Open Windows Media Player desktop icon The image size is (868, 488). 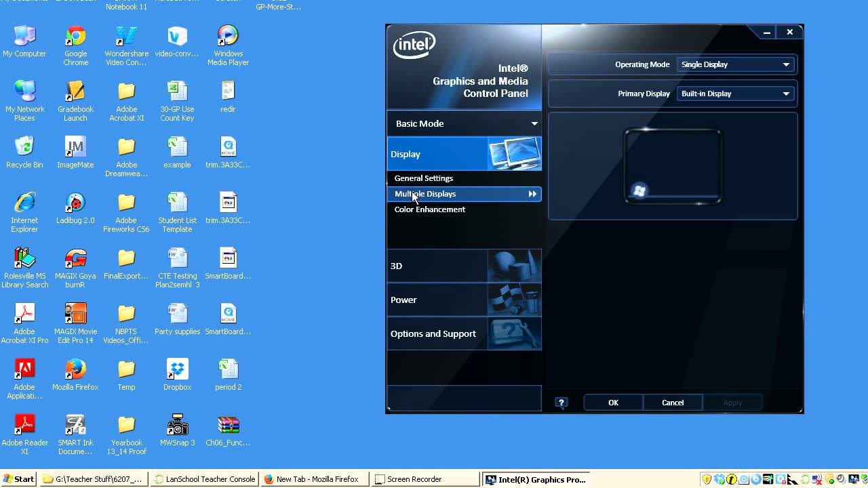(x=228, y=46)
